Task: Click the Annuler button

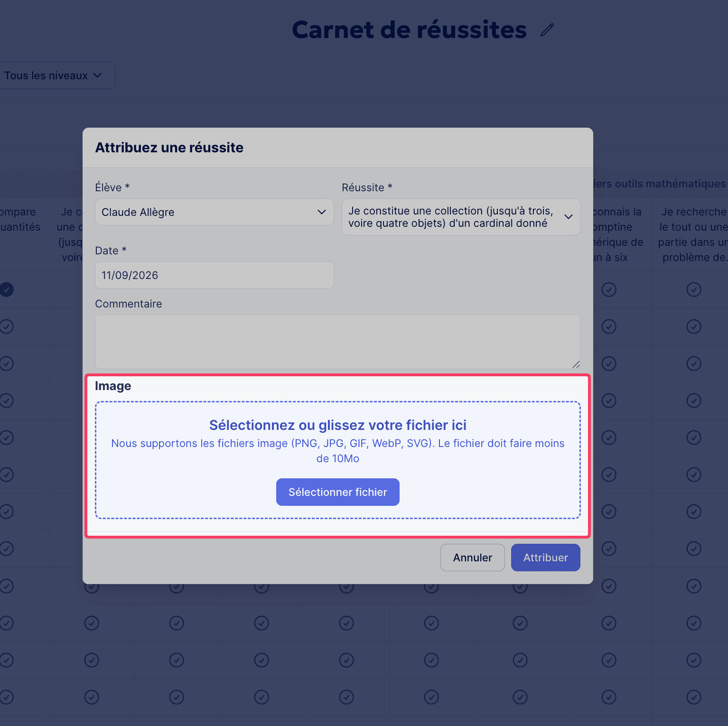Action: tap(473, 558)
